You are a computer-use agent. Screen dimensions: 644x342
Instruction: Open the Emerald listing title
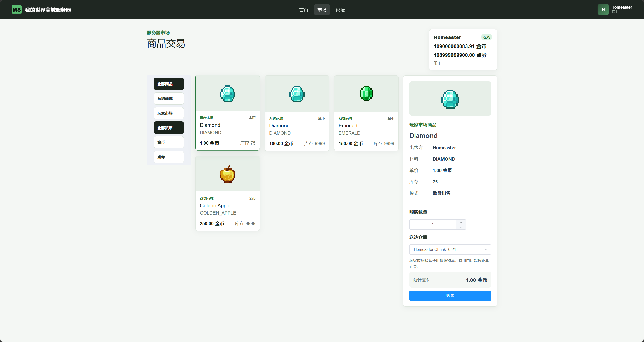(x=348, y=126)
